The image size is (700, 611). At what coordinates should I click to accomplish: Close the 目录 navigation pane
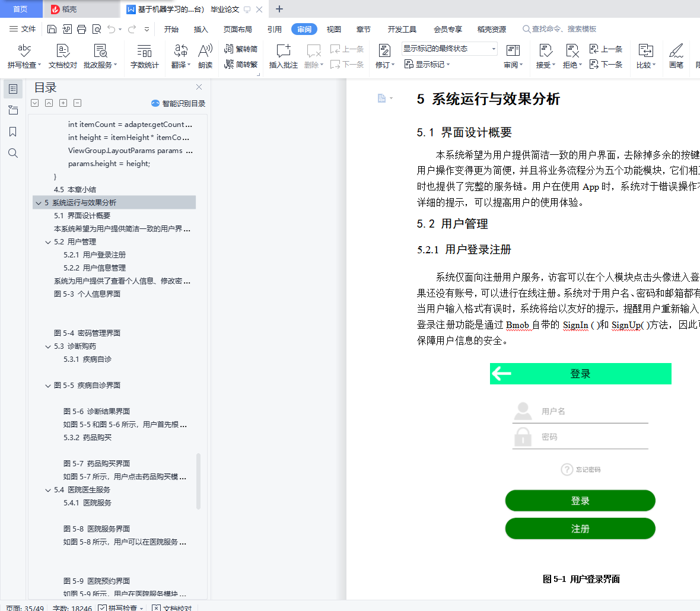[199, 87]
